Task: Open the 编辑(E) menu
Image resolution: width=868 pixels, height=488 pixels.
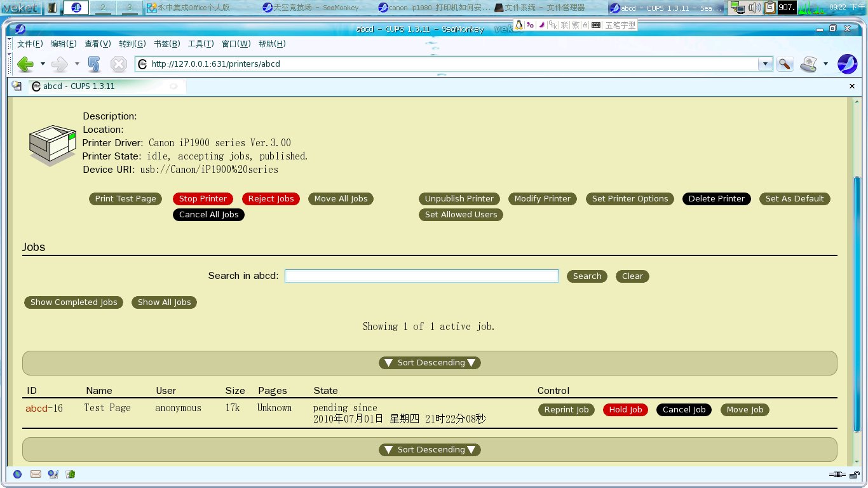Action: (64, 44)
